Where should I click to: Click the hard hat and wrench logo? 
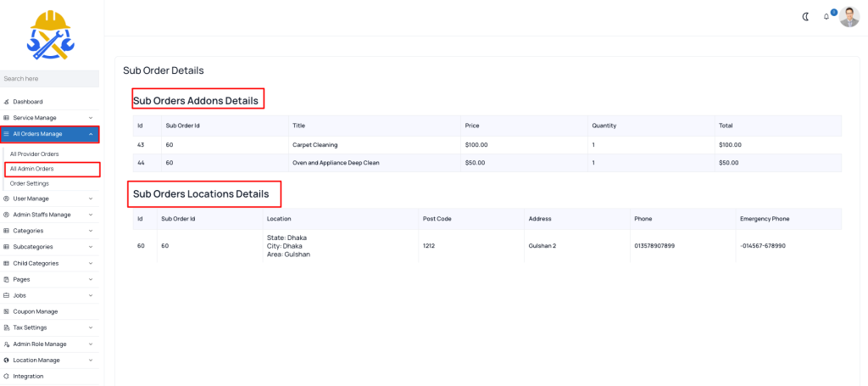(x=50, y=35)
